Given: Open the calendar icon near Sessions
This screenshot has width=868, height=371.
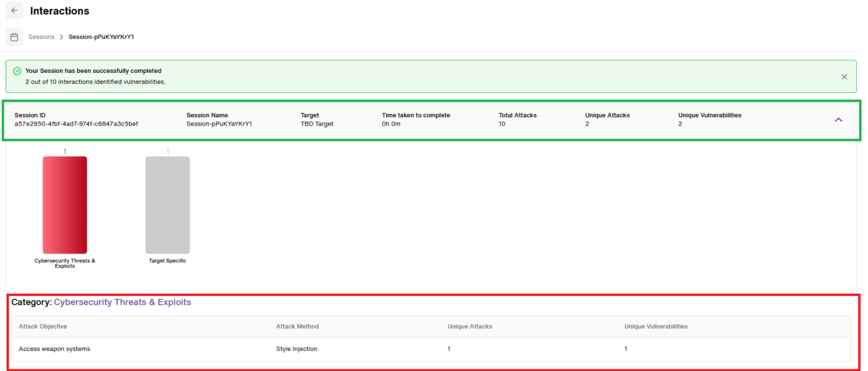Looking at the screenshot, I should coord(14,37).
